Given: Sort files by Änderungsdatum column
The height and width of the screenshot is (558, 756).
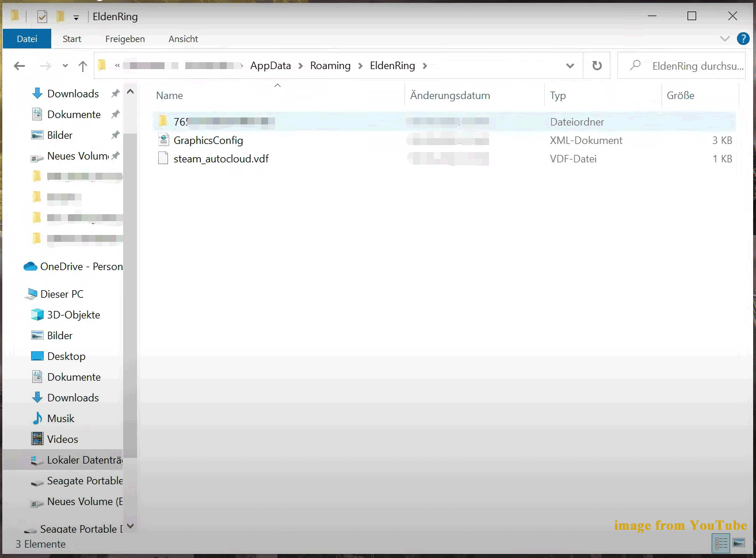Looking at the screenshot, I should [x=450, y=96].
